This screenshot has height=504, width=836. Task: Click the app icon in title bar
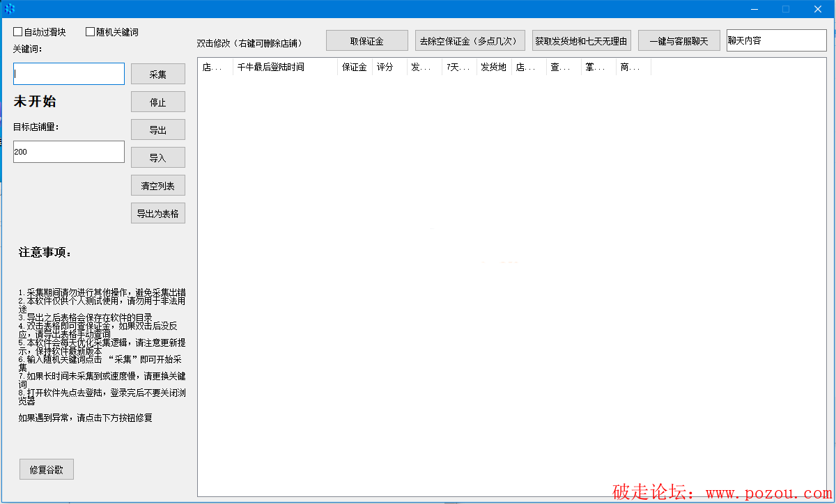10,9
